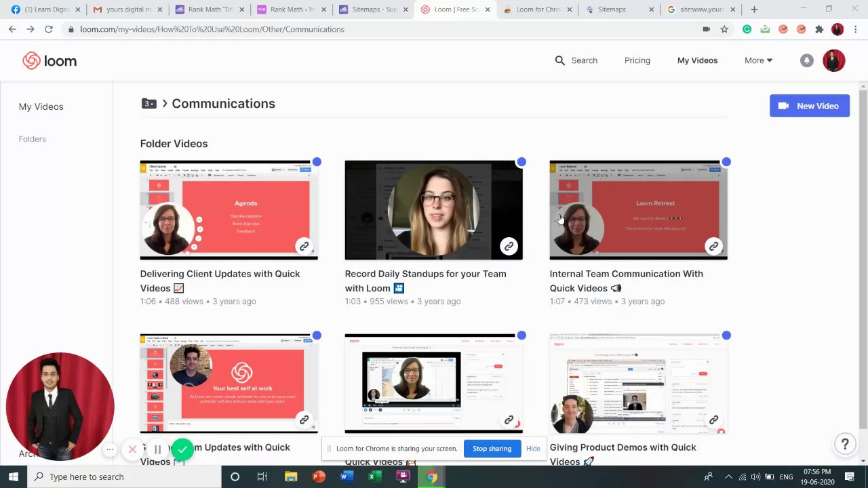Open the notifications bell
The image size is (868, 488).
(806, 60)
